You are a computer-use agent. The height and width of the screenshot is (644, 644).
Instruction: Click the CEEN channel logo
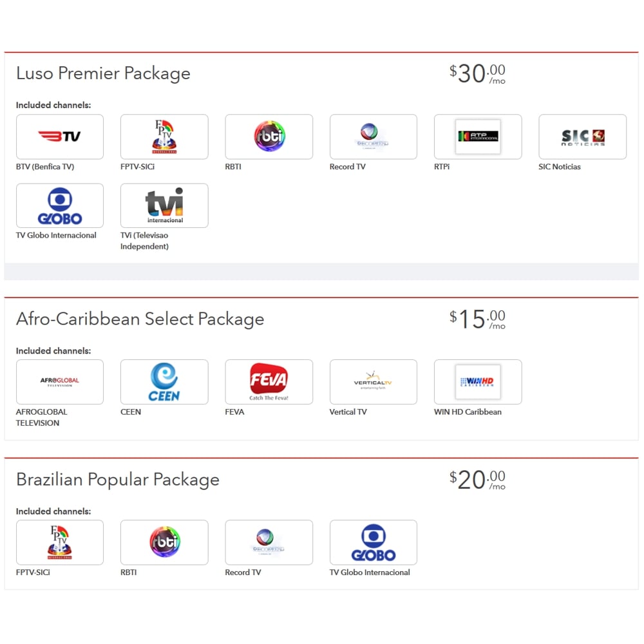click(x=164, y=382)
